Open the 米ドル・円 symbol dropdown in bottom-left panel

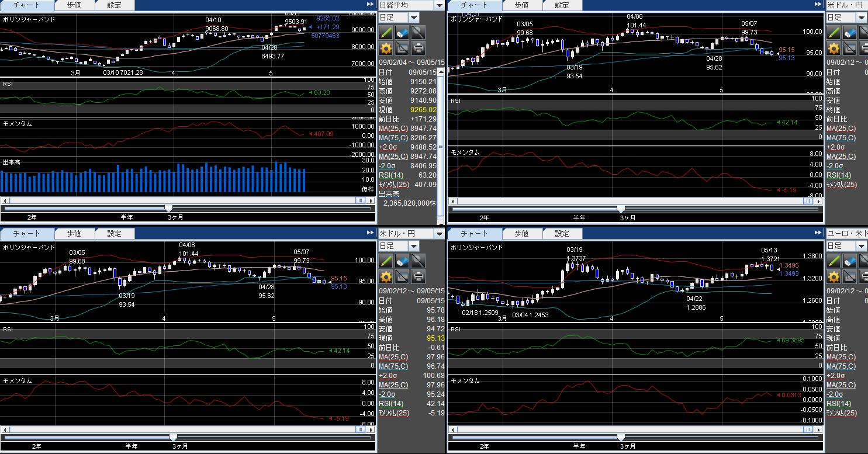(x=439, y=234)
